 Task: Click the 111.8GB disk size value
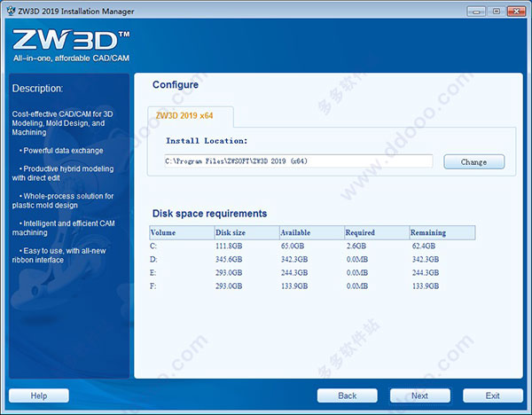pyautogui.click(x=229, y=246)
